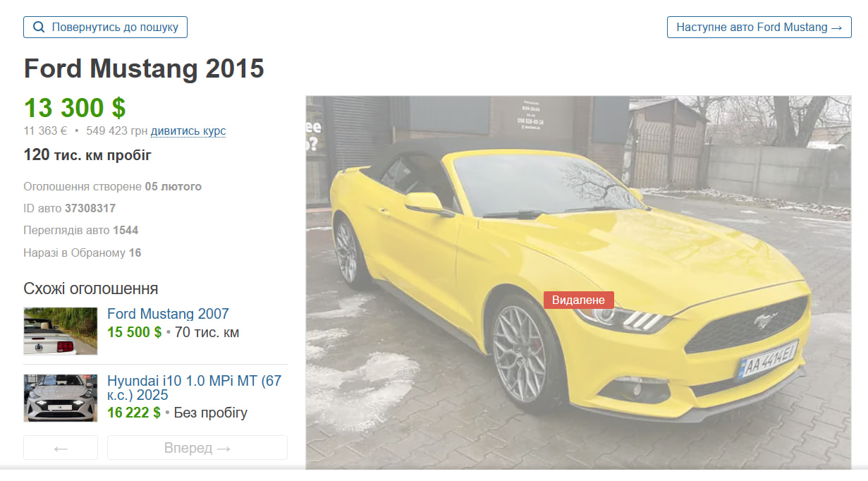Click the magnifier icon beside Повернутись до пошуку
The height and width of the screenshot is (481, 868).
point(39,28)
